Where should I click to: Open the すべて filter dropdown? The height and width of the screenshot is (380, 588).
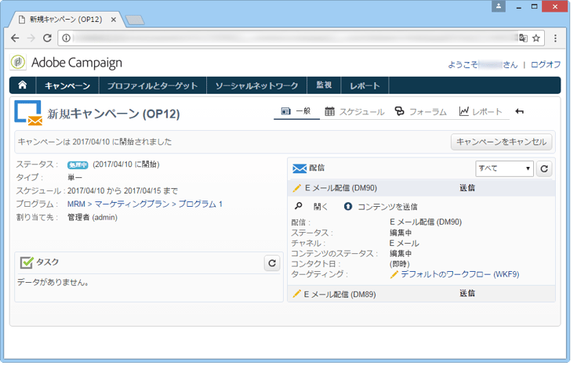tap(504, 168)
